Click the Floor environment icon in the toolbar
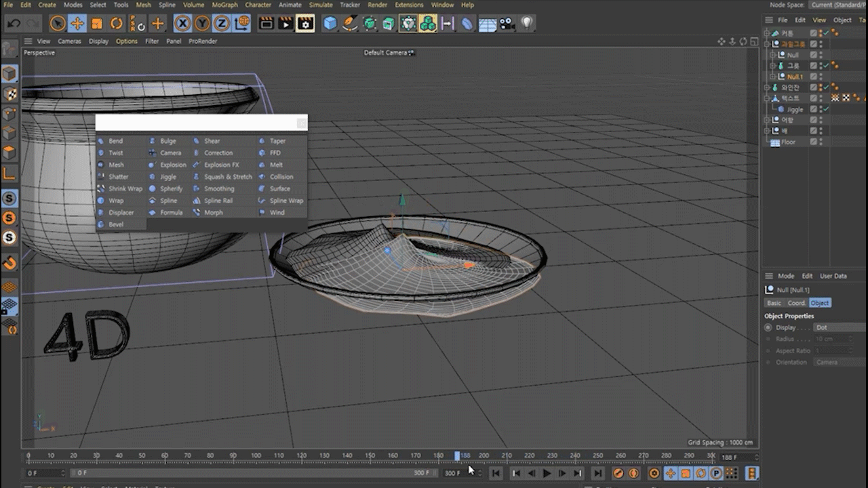This screenshot has width=868, height=488. 487,24
